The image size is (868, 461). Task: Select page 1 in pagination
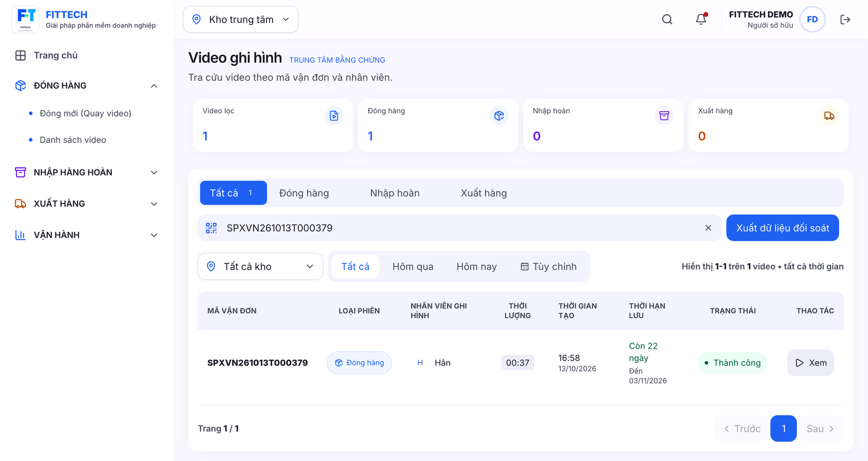point(783,428)
